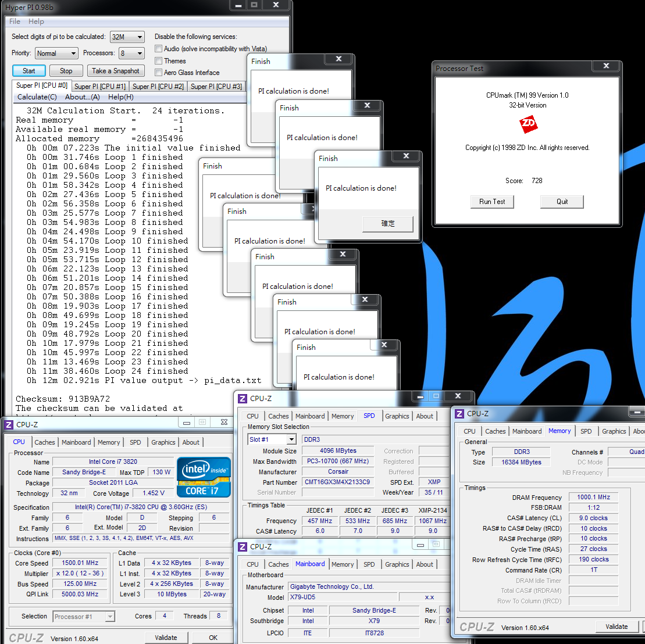The image size is (645, 644).
Task: Open the Memory Slot #1 dropdown
Action: pyautogui.click(x=272, y=439)
